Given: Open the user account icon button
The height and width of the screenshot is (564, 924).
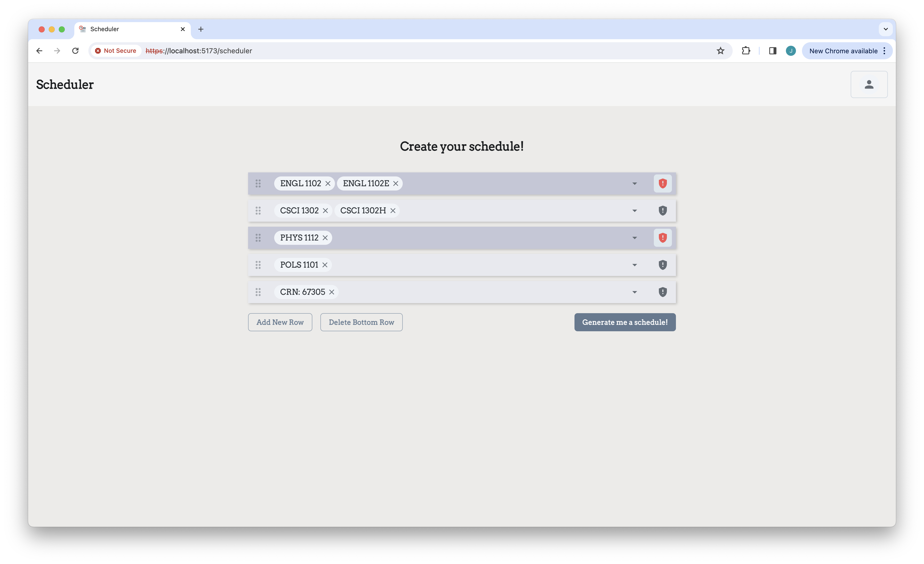Looking at the screenshot, I should [869, 84].
